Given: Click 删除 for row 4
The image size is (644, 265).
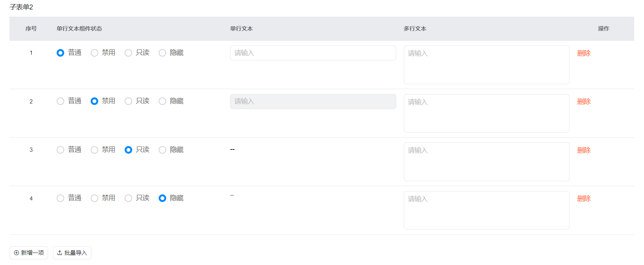Looking at the screenshot, I should pos(584,199).
